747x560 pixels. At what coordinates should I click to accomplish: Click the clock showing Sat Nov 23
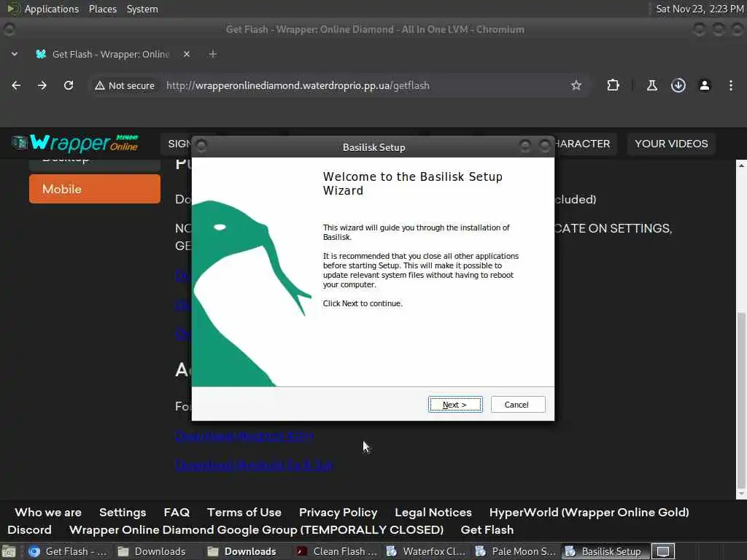(x=700, y=9)
